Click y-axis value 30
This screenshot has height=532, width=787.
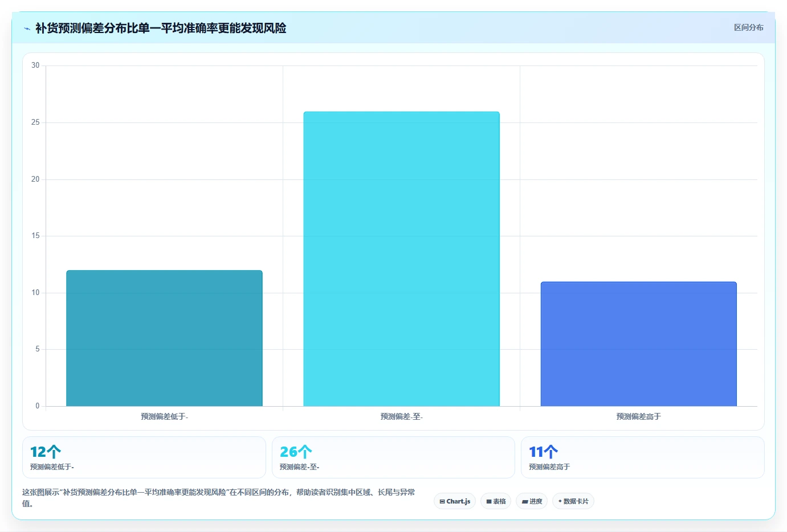pos(35,66)
